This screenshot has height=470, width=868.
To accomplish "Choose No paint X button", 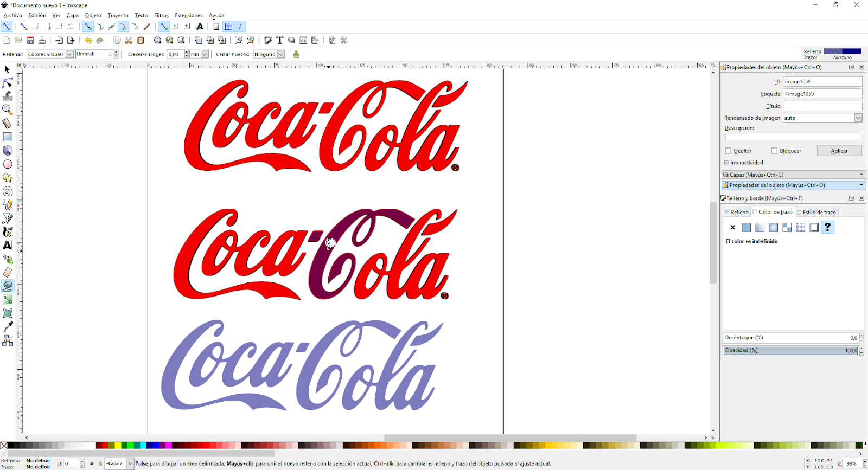I will pyautogui.click(x=733, y=228).
